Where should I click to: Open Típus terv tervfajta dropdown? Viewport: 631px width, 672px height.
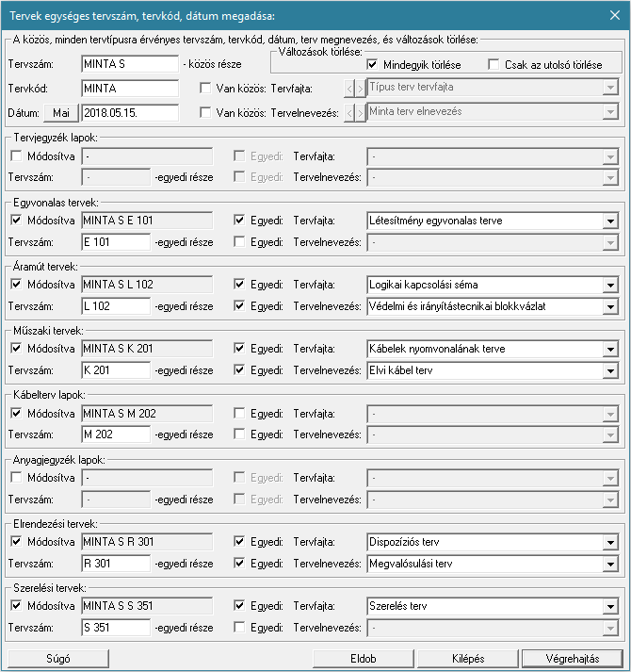610,88
